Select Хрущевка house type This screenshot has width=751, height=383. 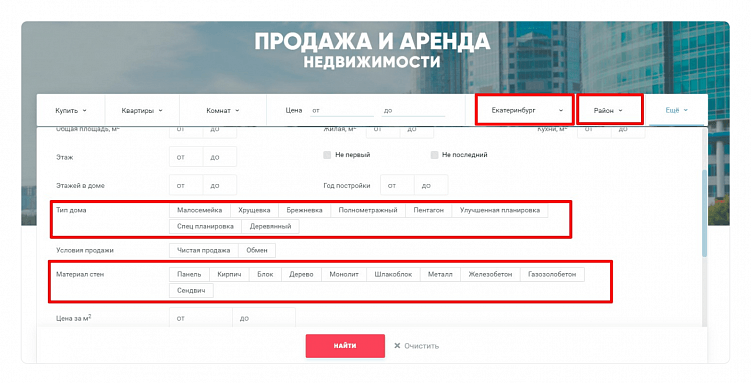point(254,210)
